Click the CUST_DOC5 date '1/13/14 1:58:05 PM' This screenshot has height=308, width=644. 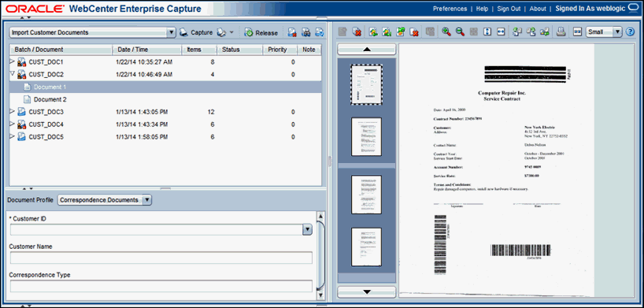pos(142,137)
